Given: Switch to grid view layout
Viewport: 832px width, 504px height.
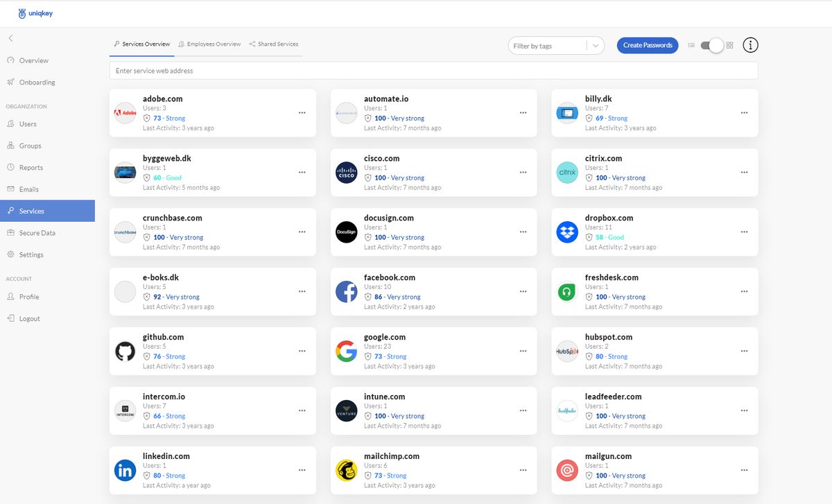Looking at the screenshot, I should pyautogui.click(x=729, y=44).
